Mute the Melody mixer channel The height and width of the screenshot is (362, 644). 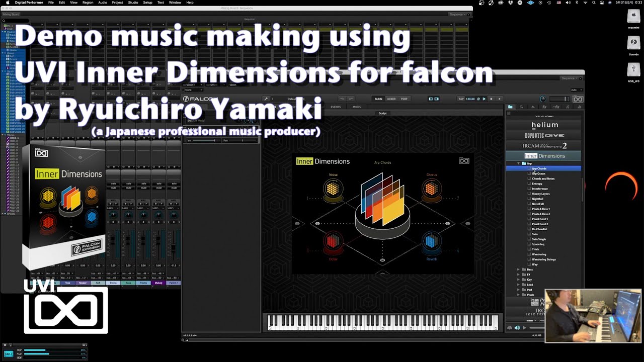159,187
